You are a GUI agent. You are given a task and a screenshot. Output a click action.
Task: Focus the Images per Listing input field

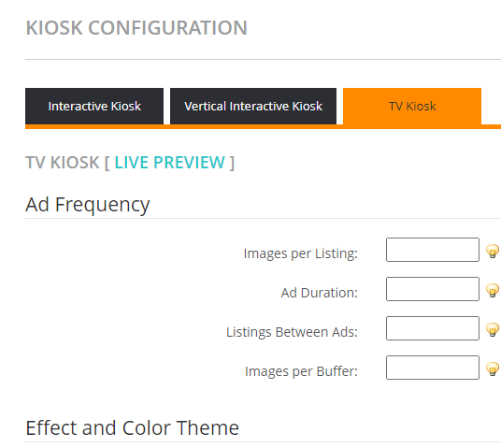[x=433, y=250]
